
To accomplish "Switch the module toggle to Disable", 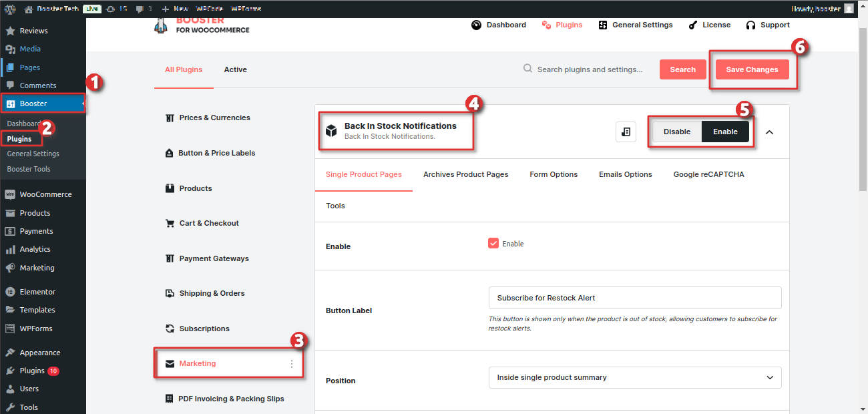I will pyautogui.click(x=677, y=132).
